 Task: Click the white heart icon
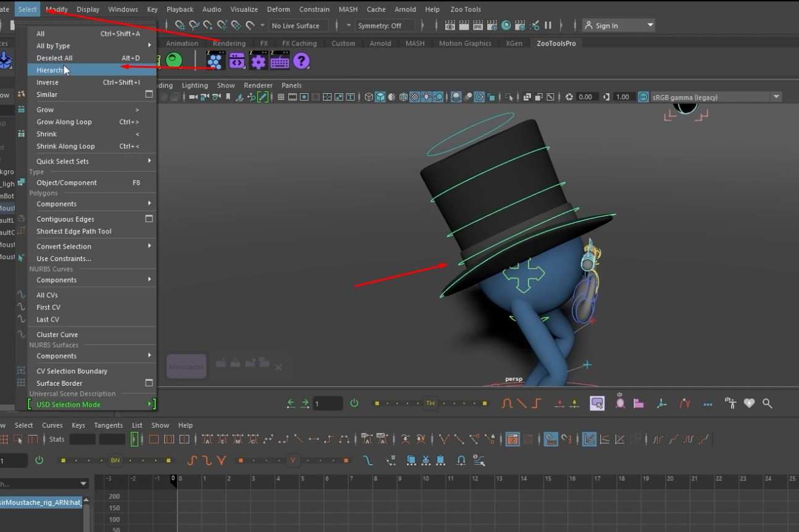pyautogui.click(x=749, y=403)
